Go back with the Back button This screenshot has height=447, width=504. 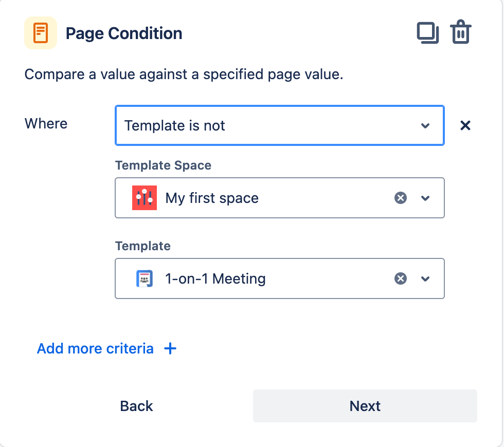136,406
